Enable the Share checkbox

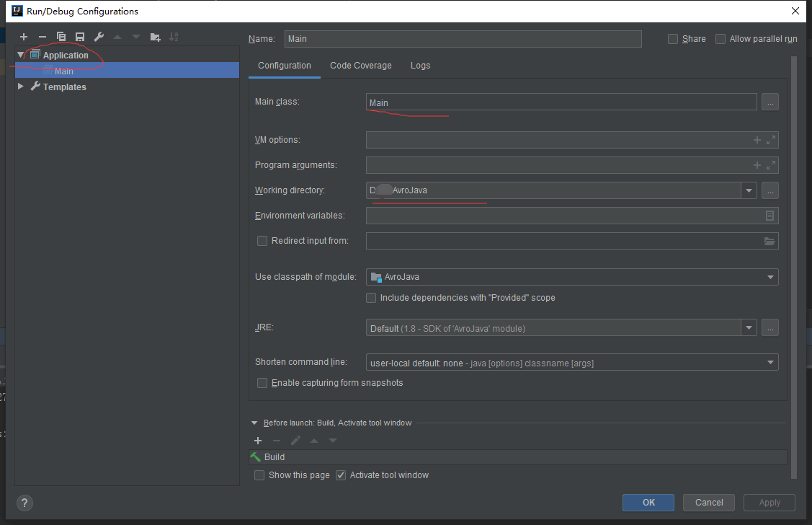pyautogui.click(x=673, y=39)
